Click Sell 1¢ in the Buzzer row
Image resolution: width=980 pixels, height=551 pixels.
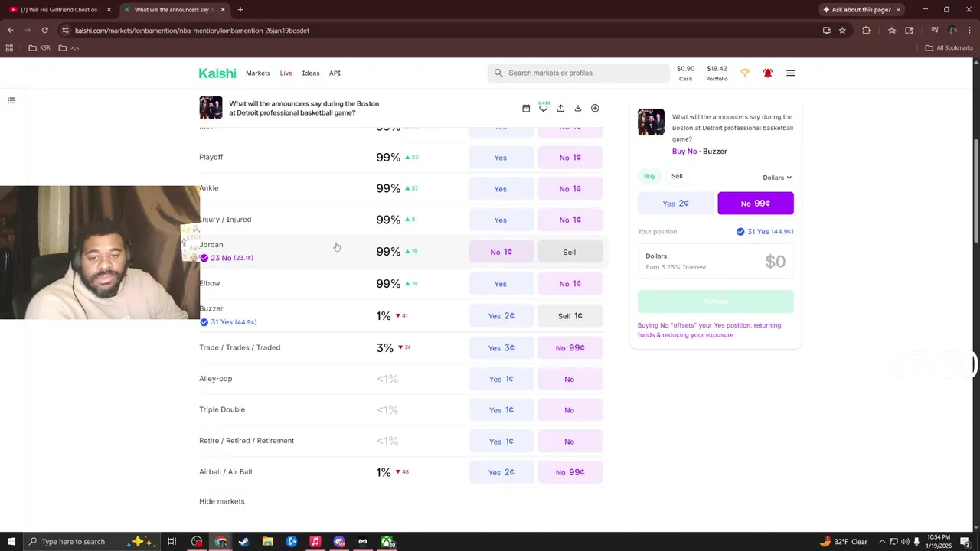[570, 316]
